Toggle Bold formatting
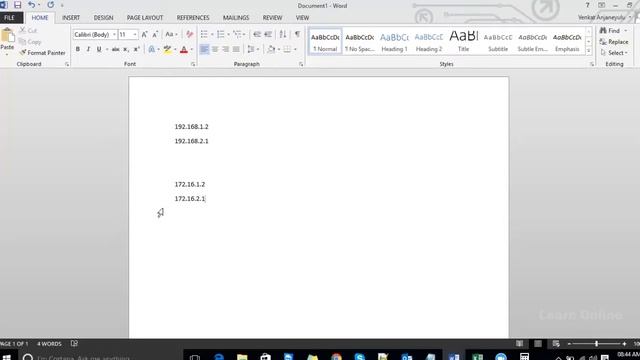 pos(78,49)
